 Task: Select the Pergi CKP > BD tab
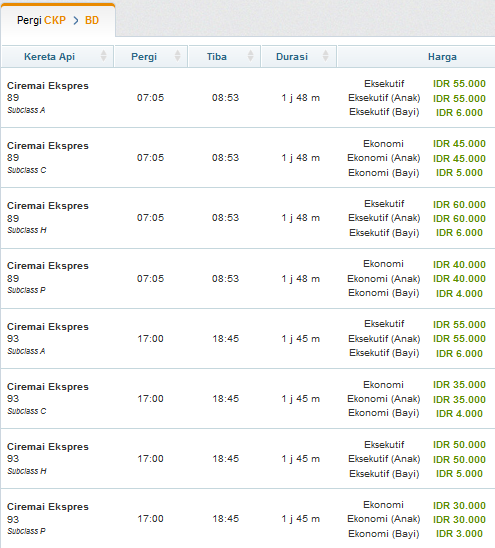(x=58, y=20)
